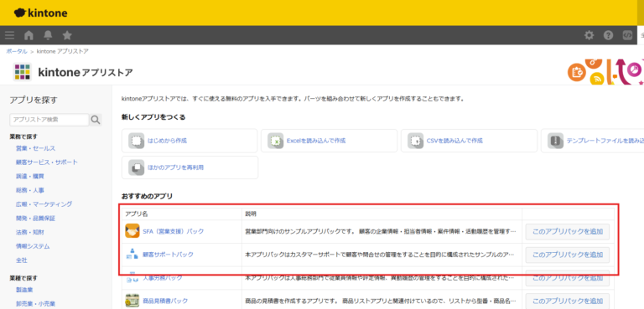Open 商品見積書パック link

click(165, 301)
